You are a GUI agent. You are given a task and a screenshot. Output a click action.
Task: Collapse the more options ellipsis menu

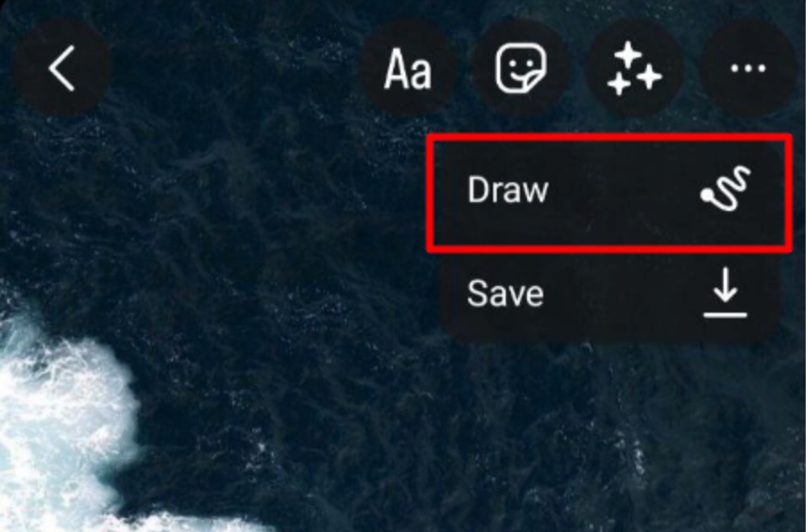[x=748, y=68]
